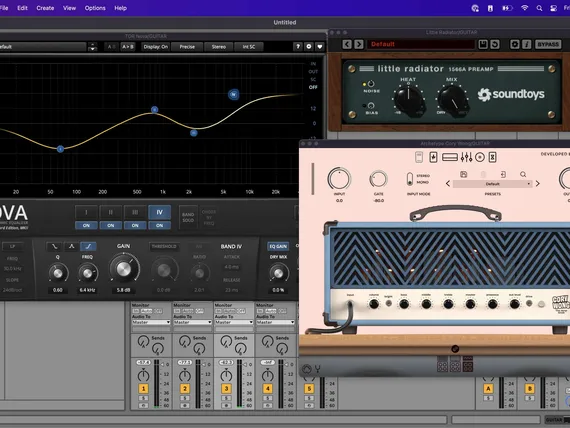Open hourglass time-effects icon in Archetype
Screen dimensions: 570x428
493,157
